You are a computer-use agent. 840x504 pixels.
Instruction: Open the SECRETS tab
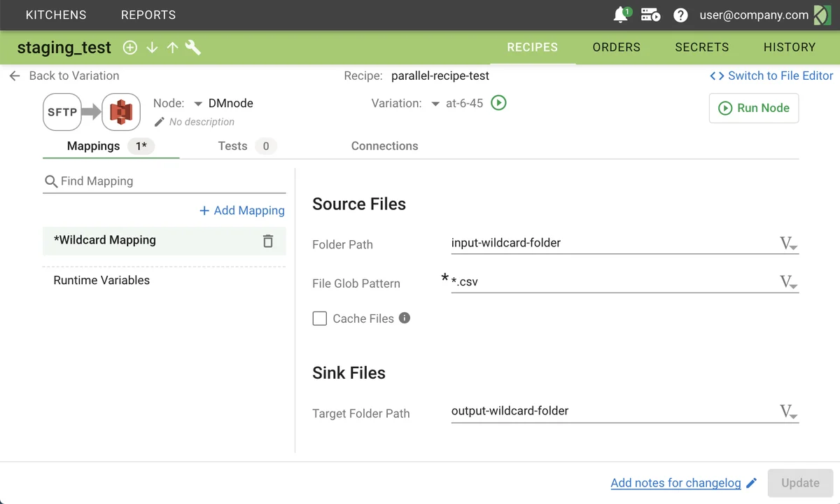pos(701,47)
